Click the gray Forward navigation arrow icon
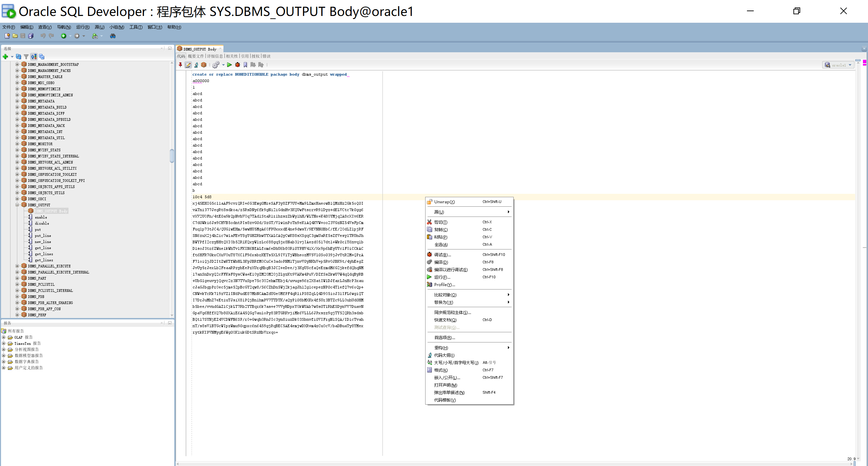This screenshot has height=466, width=868. click(77, 36)
